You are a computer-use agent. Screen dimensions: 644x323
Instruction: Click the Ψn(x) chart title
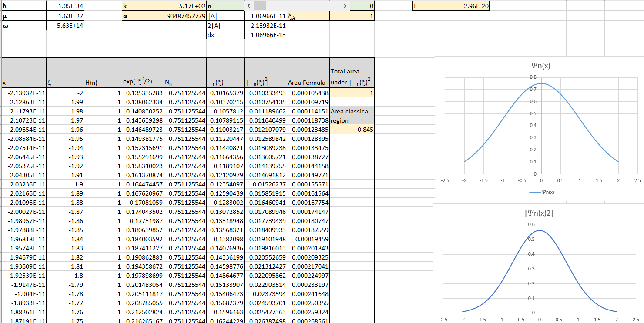[x=541, y=66]
